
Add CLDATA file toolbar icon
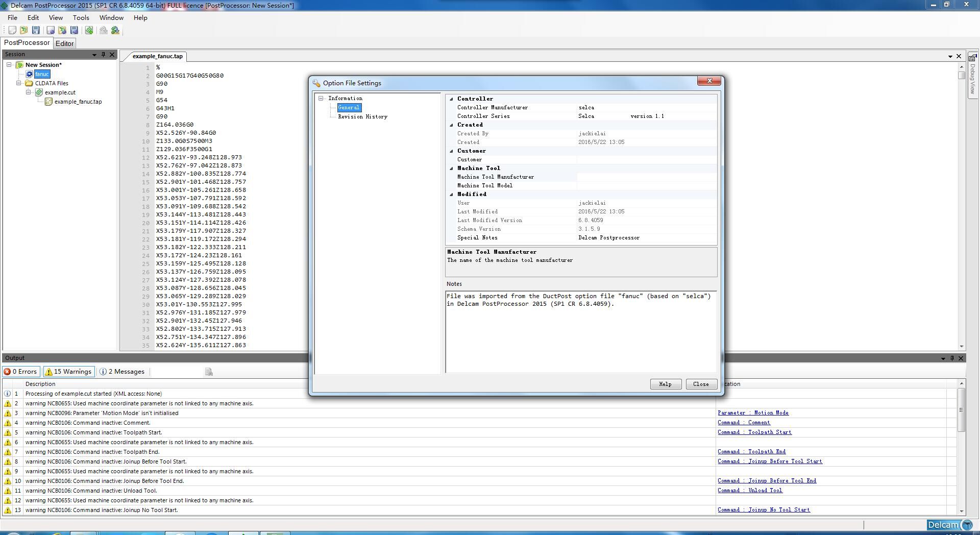pyautogui.click(x=89, y=31)
